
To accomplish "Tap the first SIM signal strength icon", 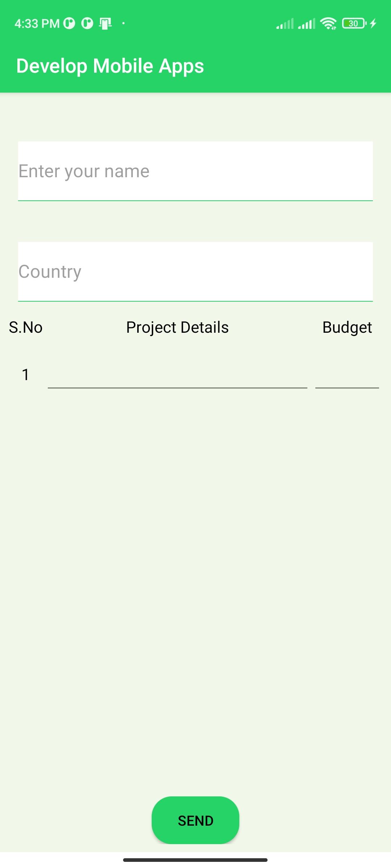I will (285, 24).
